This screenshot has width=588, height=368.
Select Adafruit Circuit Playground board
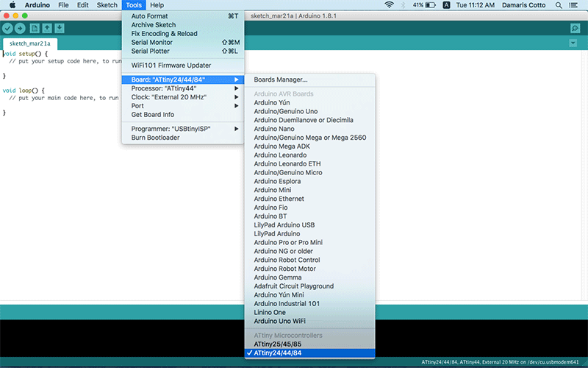click(x=309, y=286)
